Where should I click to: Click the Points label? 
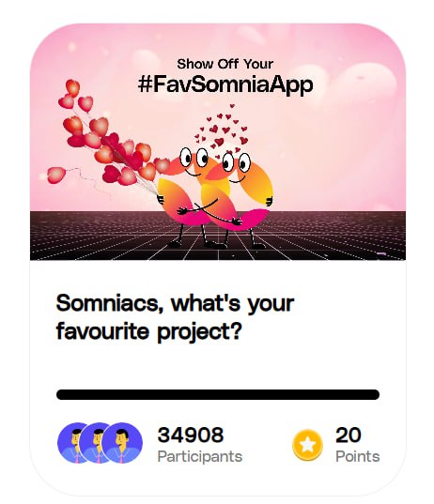tap(357, 456)
